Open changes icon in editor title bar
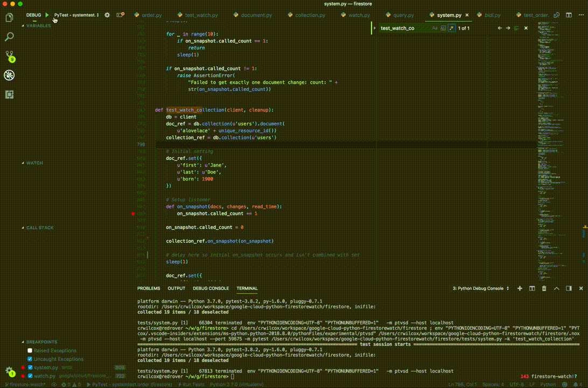This screenshot has height=388, width=588. tap(557, 15)
